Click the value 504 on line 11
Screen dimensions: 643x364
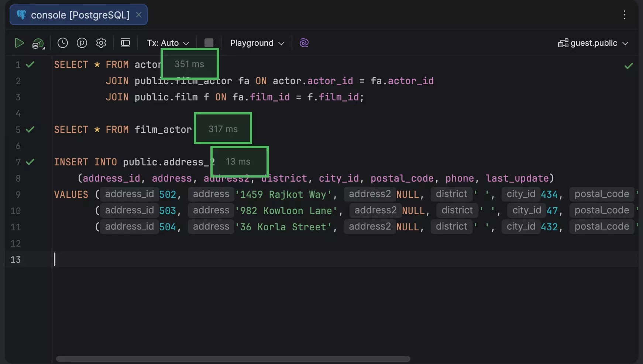pos(168,227)
